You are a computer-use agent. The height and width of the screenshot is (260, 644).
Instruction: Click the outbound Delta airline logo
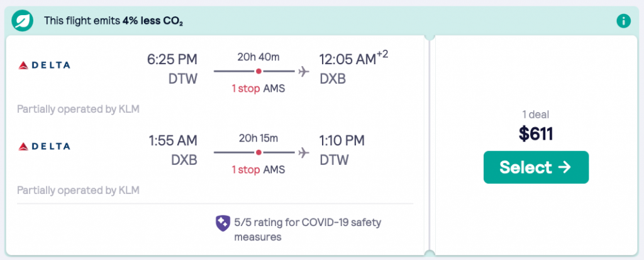pos(44,65)
